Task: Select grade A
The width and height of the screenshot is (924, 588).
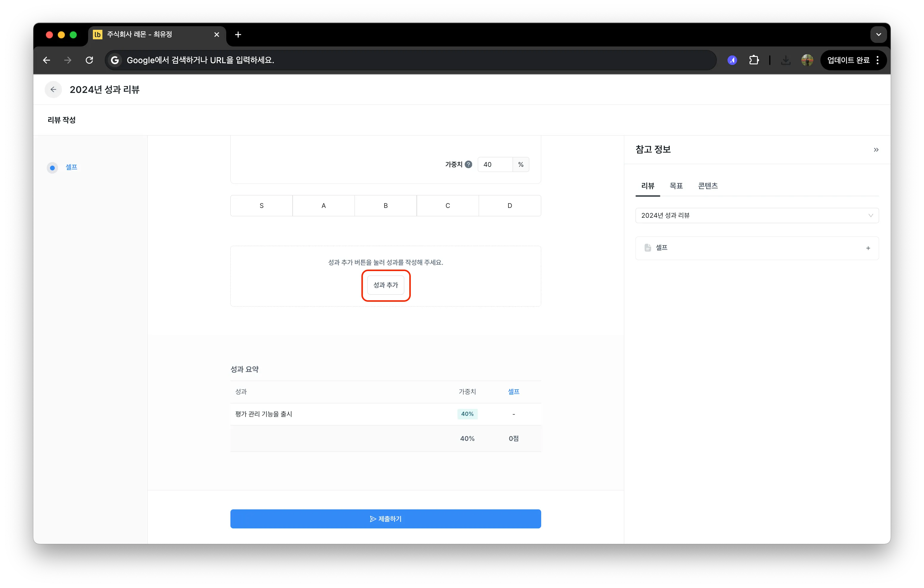Action: 324,206
